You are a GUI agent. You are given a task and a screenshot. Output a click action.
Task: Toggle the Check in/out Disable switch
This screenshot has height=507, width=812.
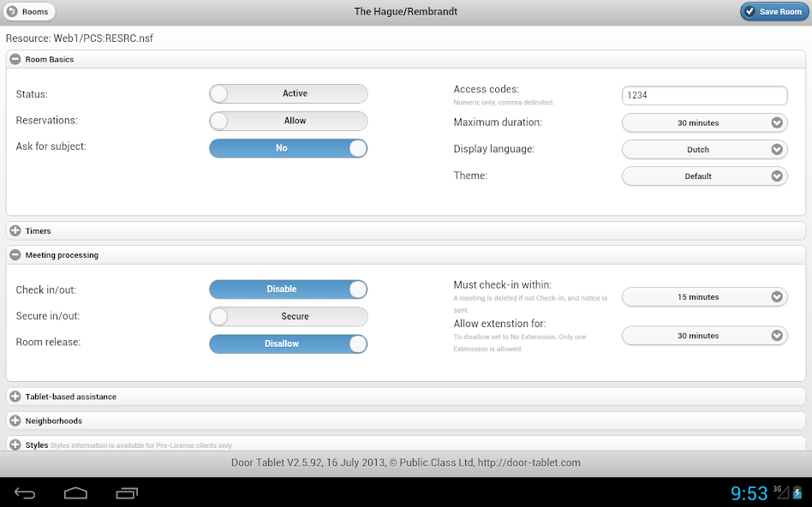pos(288,289)
